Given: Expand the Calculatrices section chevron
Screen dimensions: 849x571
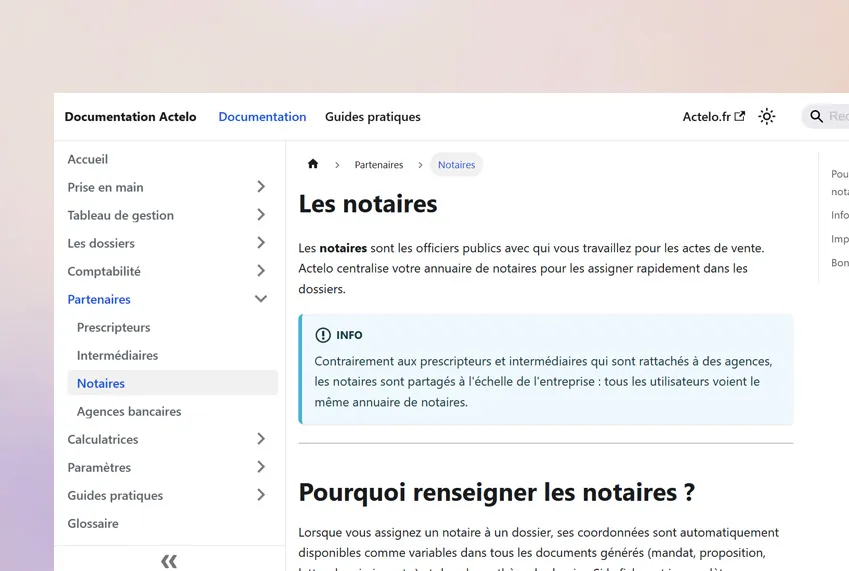Looking at the screenshot, I should pyautogui.click(x=261, y=439).
